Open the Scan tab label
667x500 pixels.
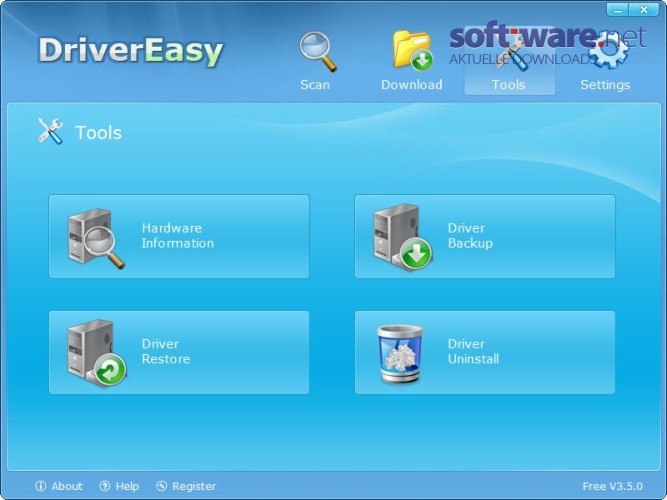click(x=315, y=85)
